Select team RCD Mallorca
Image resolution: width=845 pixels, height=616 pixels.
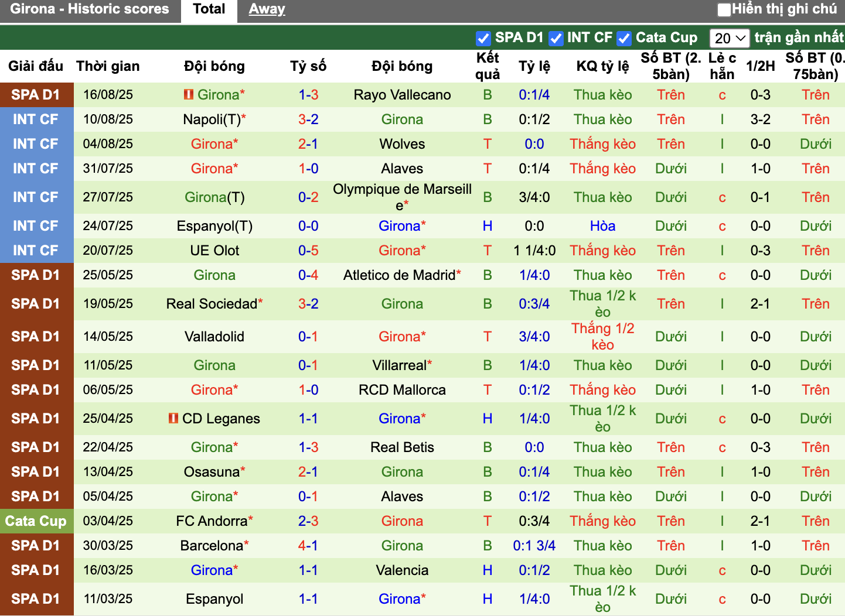(402, 390)
